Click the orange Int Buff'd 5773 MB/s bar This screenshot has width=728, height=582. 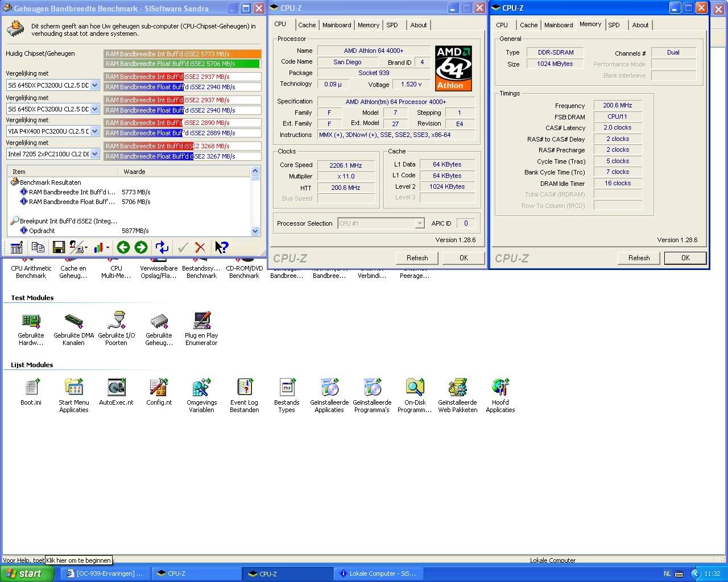coord(183,54)
